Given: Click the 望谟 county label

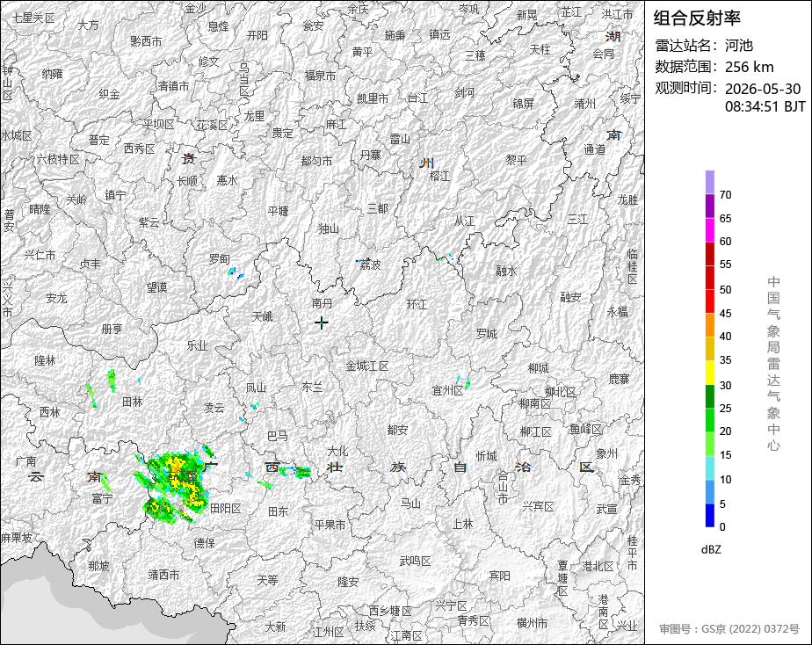Looking at the screenshot, I should 156,286.
